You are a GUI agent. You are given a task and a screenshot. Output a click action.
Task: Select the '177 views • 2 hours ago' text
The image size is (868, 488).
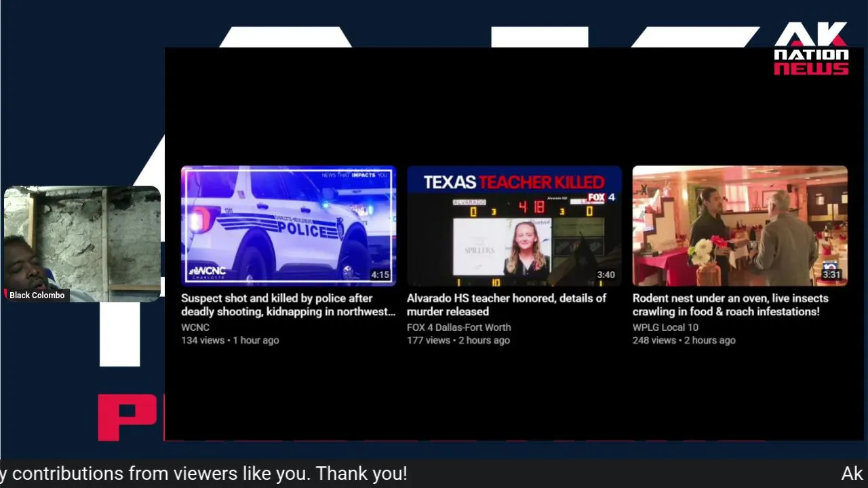pos(458,340)
